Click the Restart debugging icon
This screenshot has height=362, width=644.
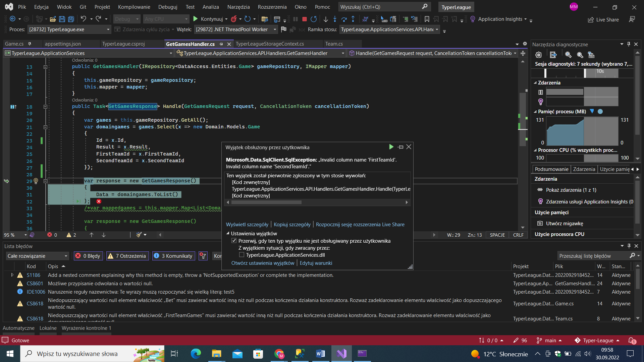tap(314, 19)
